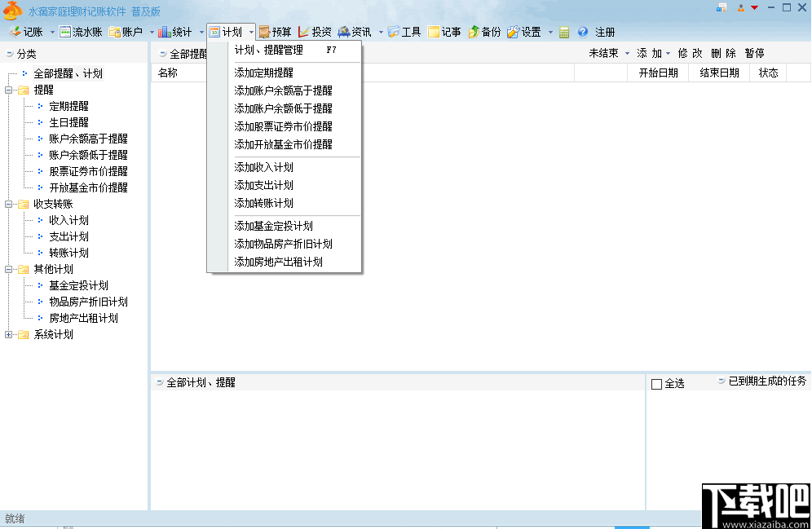
Task: Open the dropdown arrow next to 资讯
Action: pos(381,33)
